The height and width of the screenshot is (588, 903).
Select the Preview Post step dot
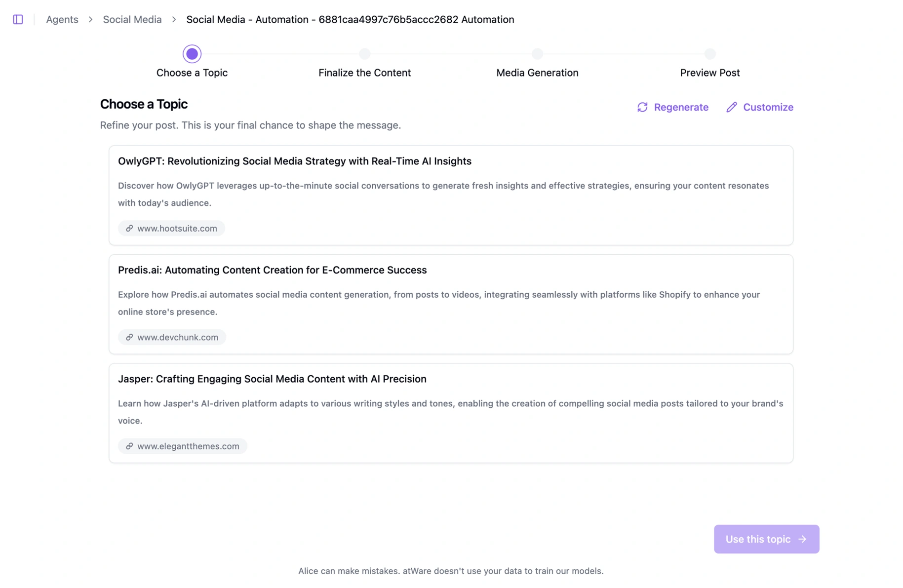(x=709, y=54)
